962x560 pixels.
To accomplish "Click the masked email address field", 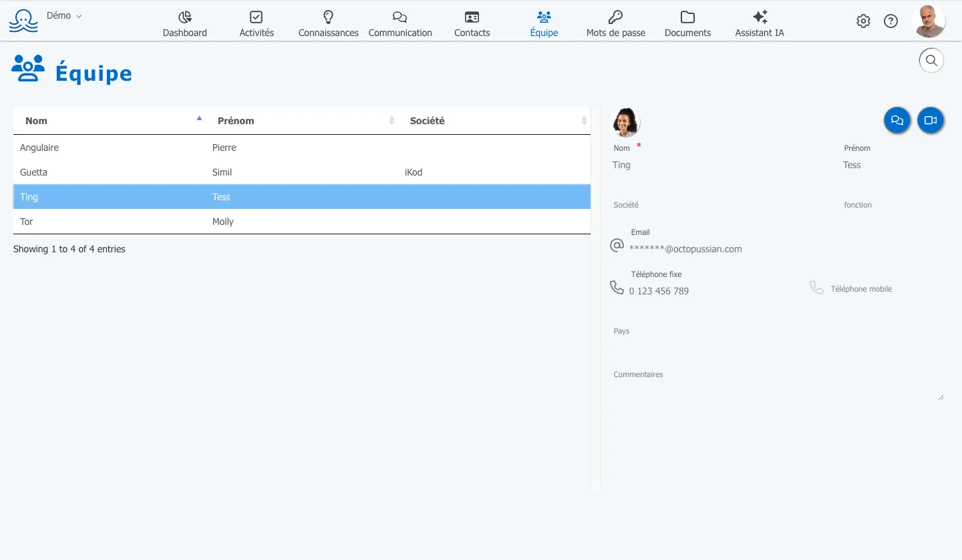I will click(x=786, y=249).
